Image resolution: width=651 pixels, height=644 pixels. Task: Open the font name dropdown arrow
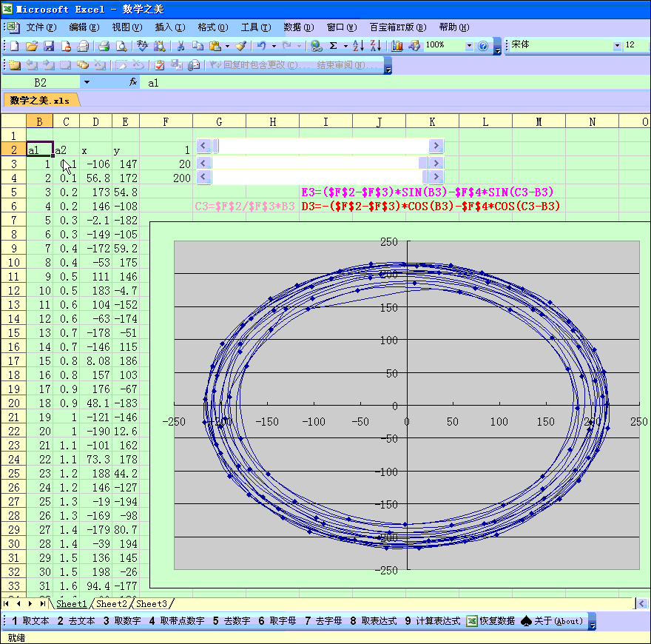point(617,46)
